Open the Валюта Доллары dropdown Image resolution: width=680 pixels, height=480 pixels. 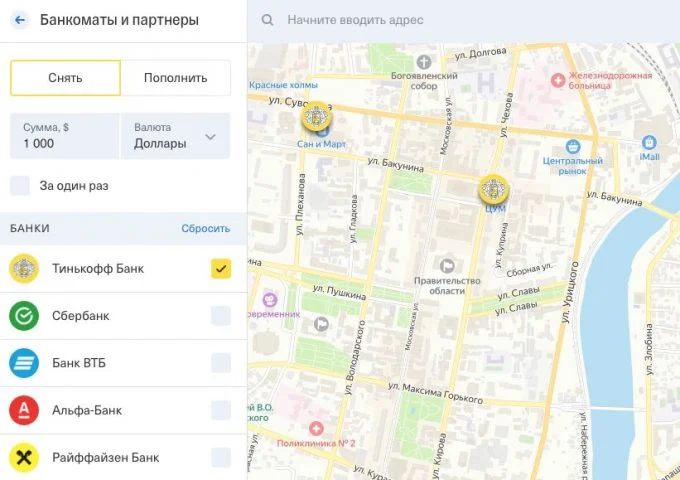pyautogui.click(x=176, y=136)
